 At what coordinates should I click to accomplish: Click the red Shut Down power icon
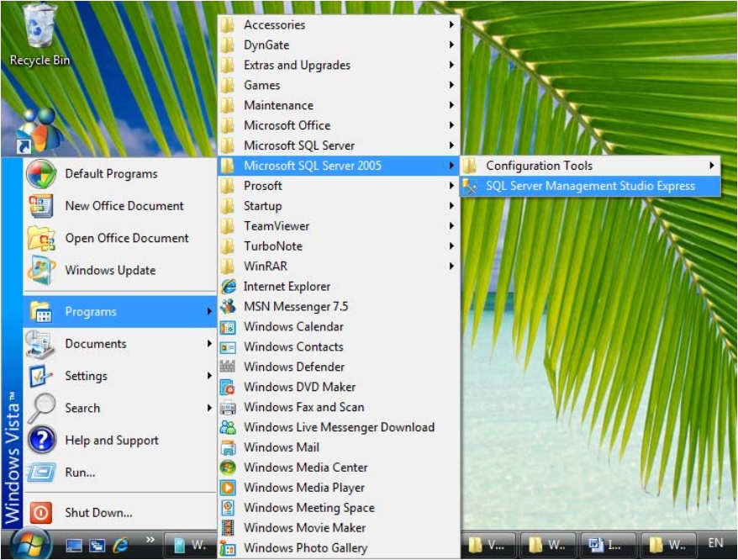[x=41, y=512]
